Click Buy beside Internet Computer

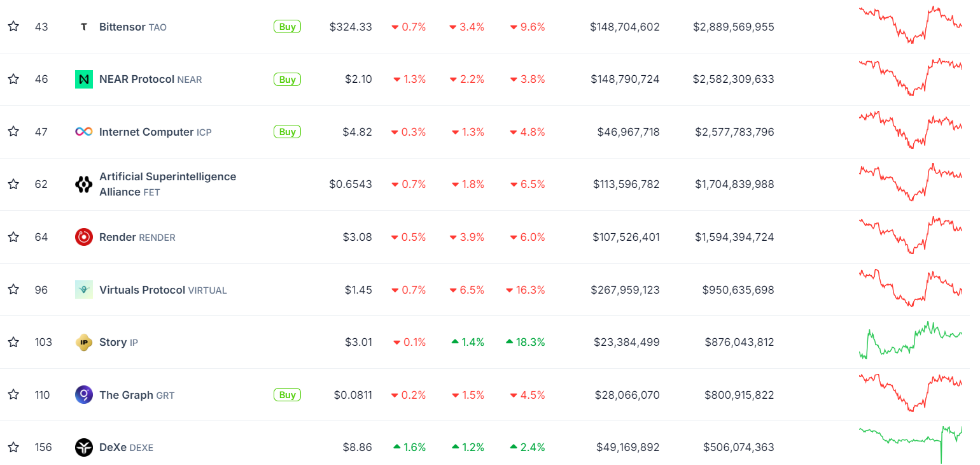click(x=287, y=132)
